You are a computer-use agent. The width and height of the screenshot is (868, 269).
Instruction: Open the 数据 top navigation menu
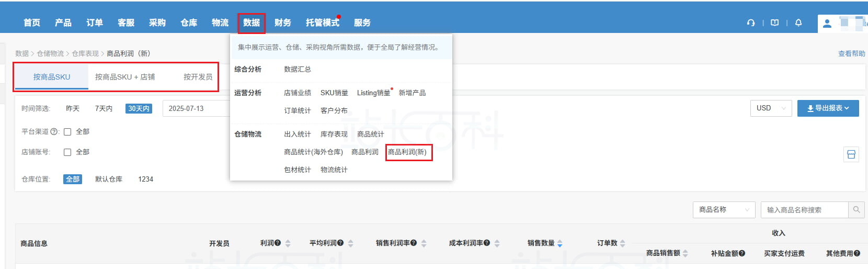coord(251,23)
